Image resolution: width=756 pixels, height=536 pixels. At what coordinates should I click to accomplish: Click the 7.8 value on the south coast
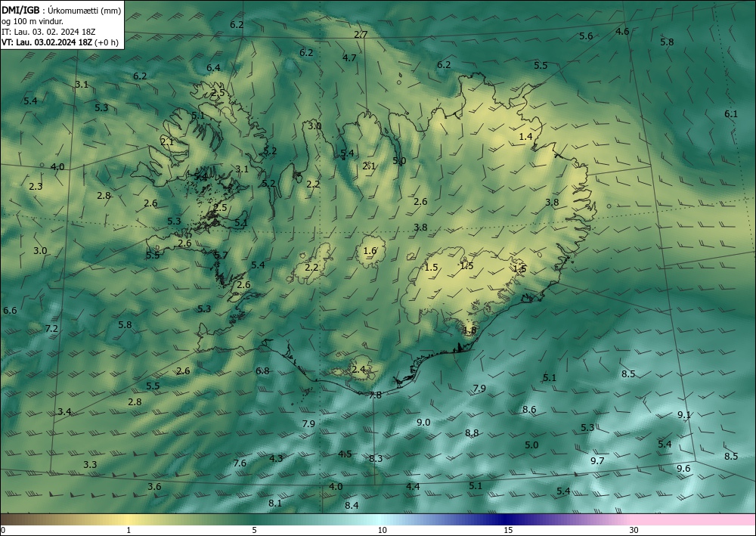375,395
